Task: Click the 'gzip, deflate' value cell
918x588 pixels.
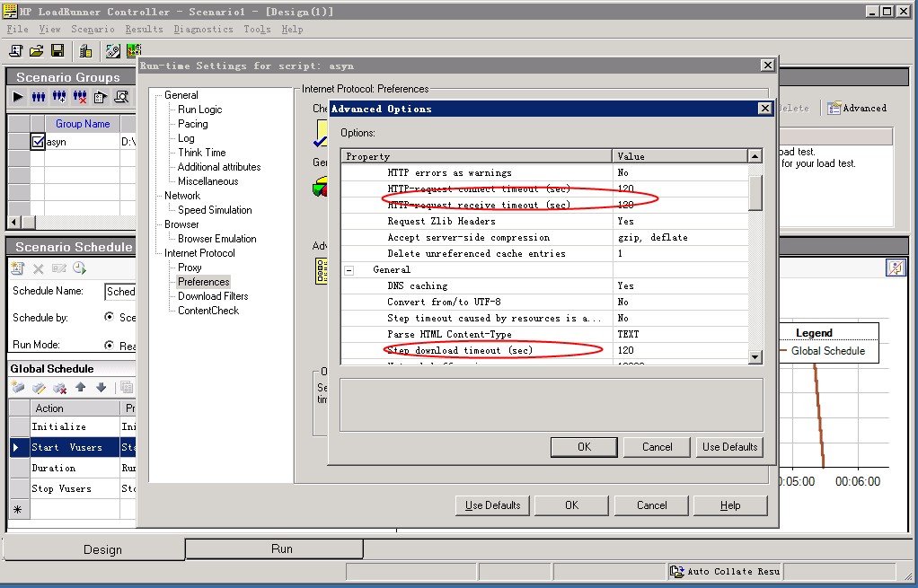Action: click(x=680, y=238)
